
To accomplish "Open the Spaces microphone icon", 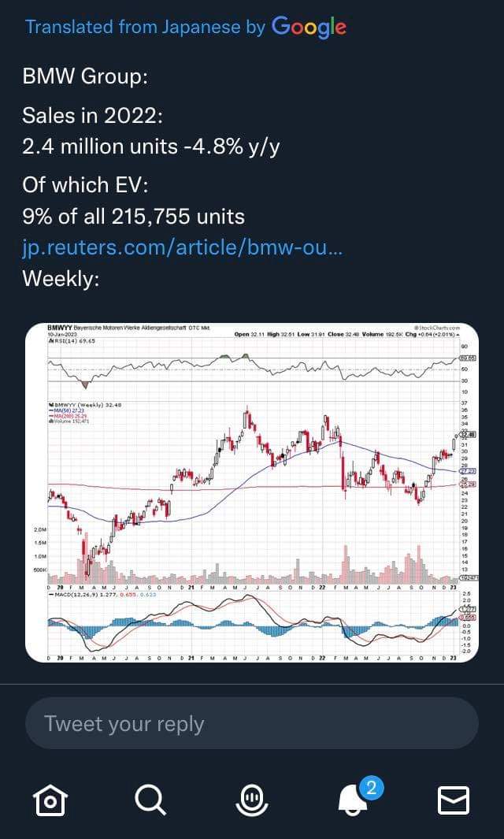I will click(x=252, y=801).
